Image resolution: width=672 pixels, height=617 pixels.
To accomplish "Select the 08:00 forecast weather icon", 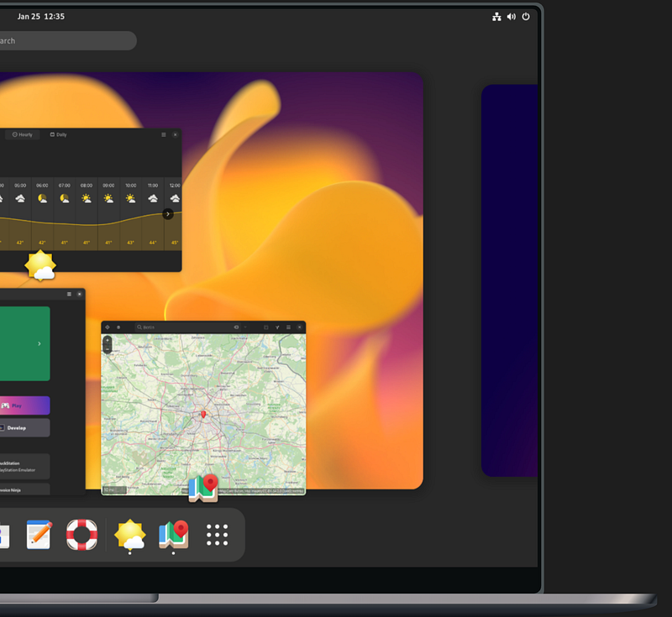I will coord(87,198).
